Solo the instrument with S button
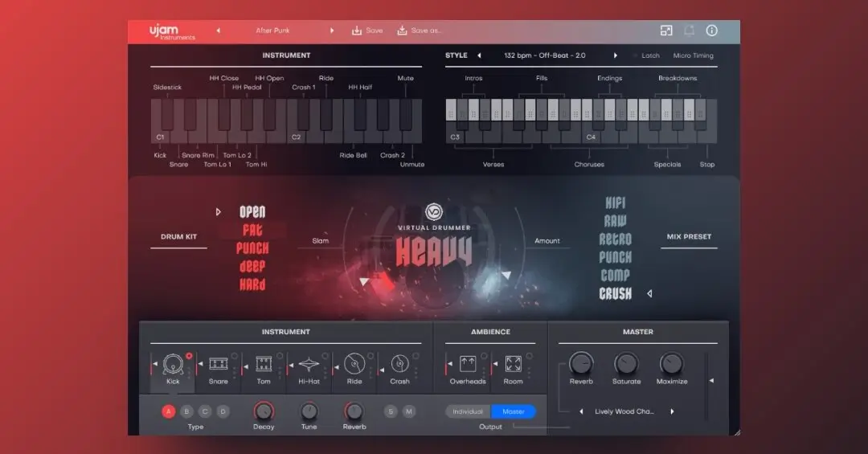The image size is (868, 454). point(391,411)
